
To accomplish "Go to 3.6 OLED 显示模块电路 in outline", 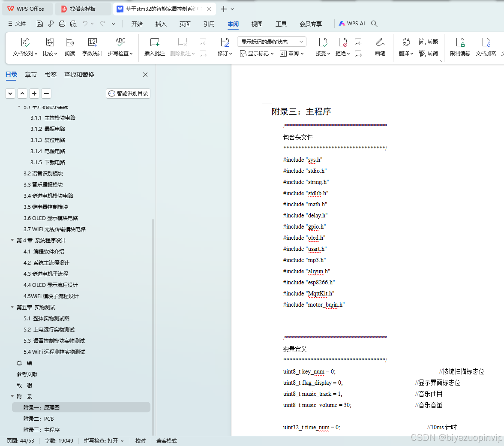I will click(51, 218).
